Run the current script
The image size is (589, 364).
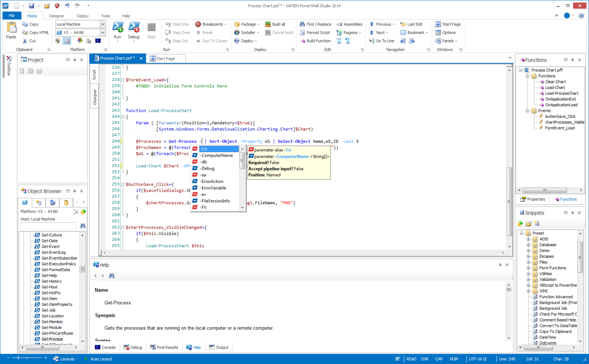click(117, 31)
